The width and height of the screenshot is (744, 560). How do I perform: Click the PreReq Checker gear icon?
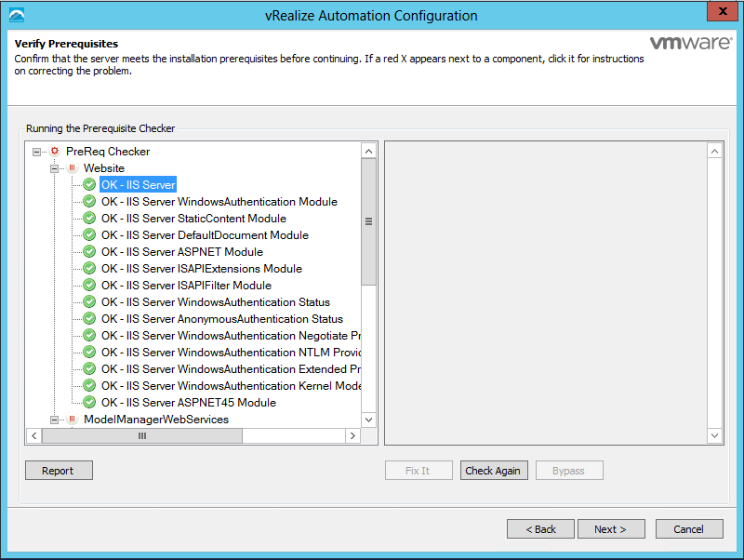pyautogui.click(x=55, y=151)
